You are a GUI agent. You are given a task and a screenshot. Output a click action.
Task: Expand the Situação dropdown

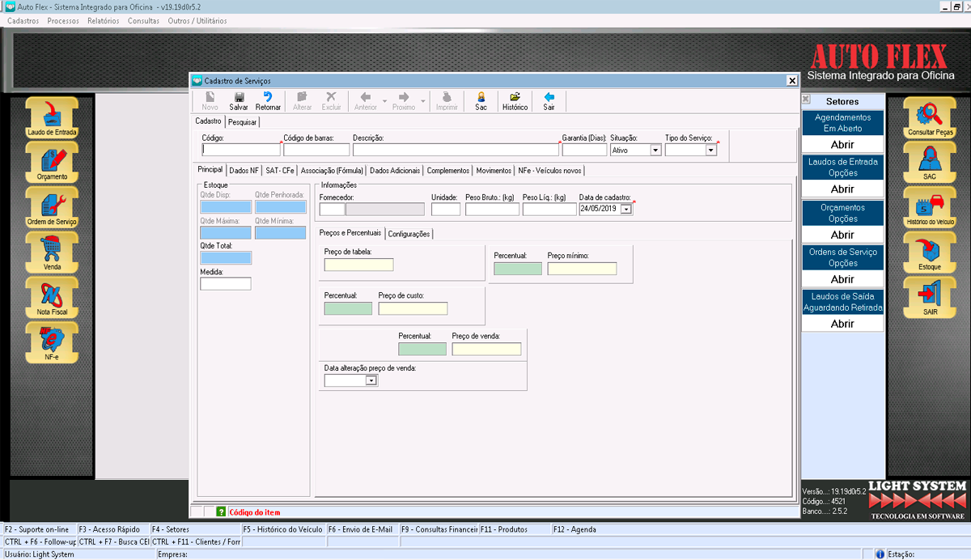[x=655, y=150]
